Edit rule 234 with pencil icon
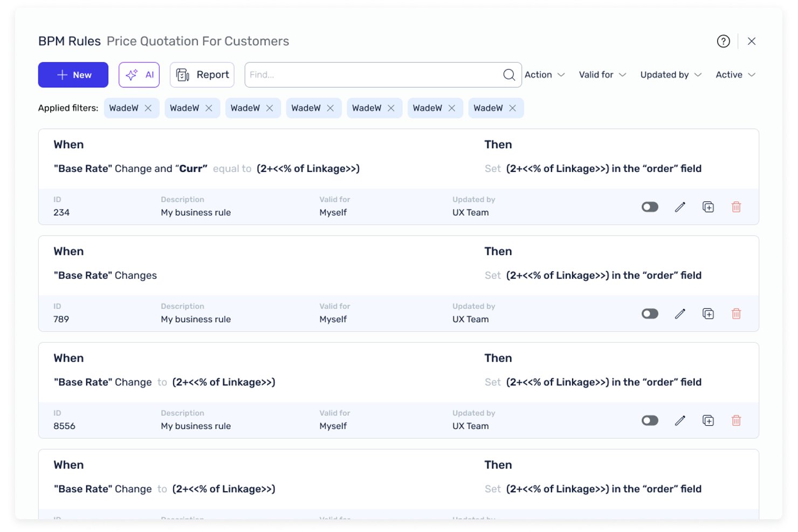This screenshot has width=798, height=532. (680, 207)
